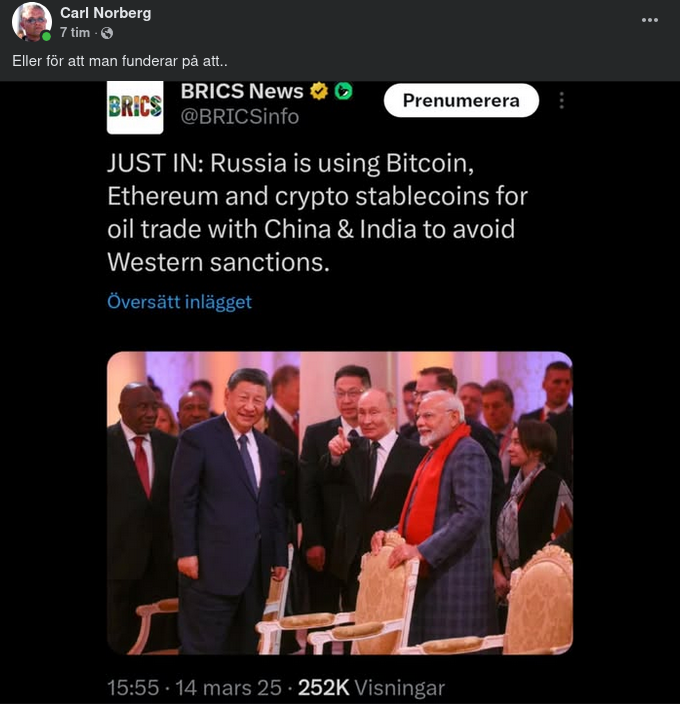
Task: Click the 14 mars 25 date
Action: tap(228, 688)
